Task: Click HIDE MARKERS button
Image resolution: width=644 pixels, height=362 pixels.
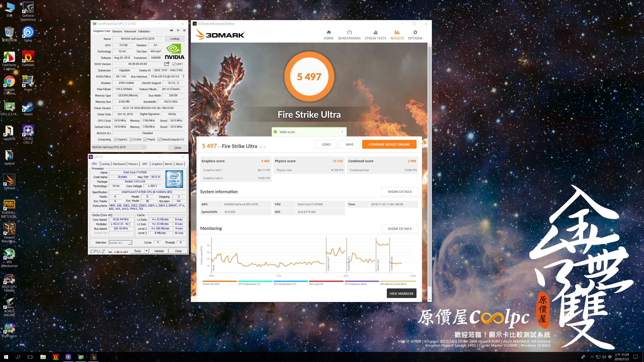Action: click(401, 294)
